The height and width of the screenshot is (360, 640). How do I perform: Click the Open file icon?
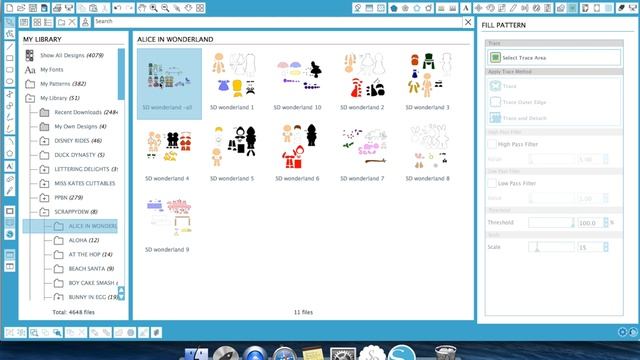(x=21, y=8)
